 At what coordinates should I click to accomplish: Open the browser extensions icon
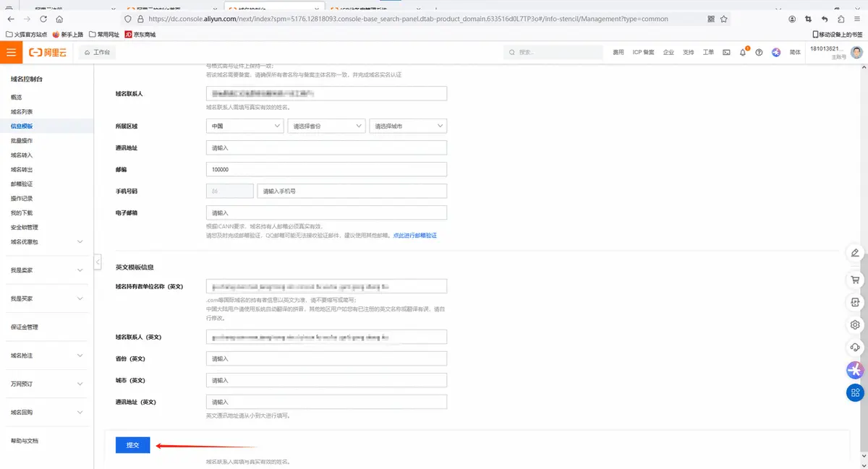[841, 19]
